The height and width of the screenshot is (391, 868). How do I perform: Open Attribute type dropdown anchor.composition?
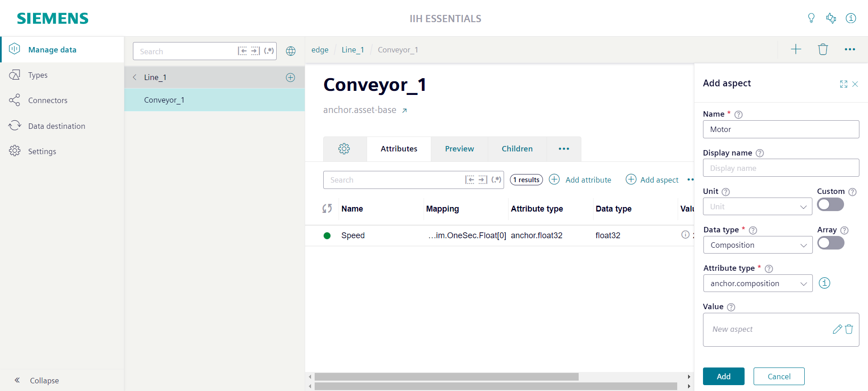(758, 283)
